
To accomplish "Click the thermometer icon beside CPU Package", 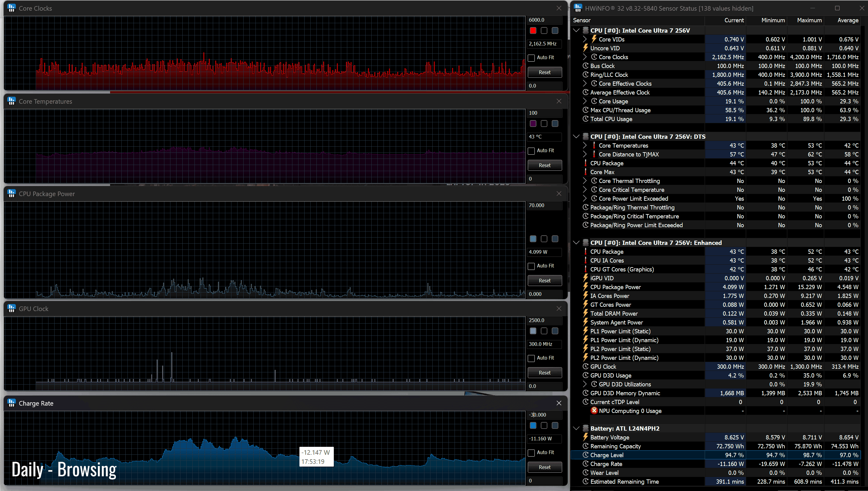I will coord(585,163).
